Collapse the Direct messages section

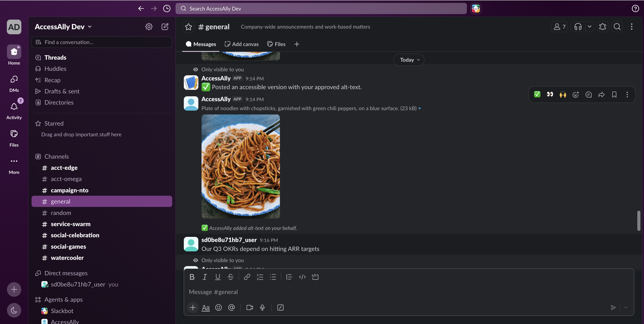pos(66,273)
